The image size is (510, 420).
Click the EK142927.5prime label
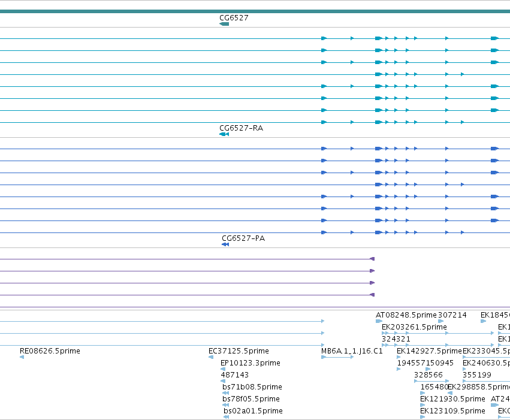click(x=429, y=351)
